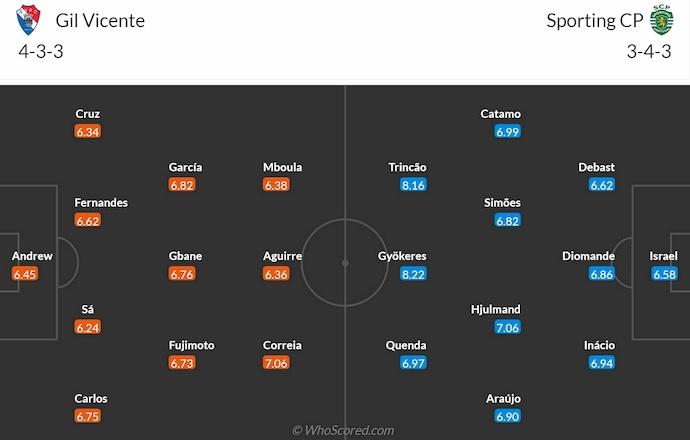Click García's 6.82 rating badge
The width and height of the screenshot is (690, 440).
click(x=181, y=185)
